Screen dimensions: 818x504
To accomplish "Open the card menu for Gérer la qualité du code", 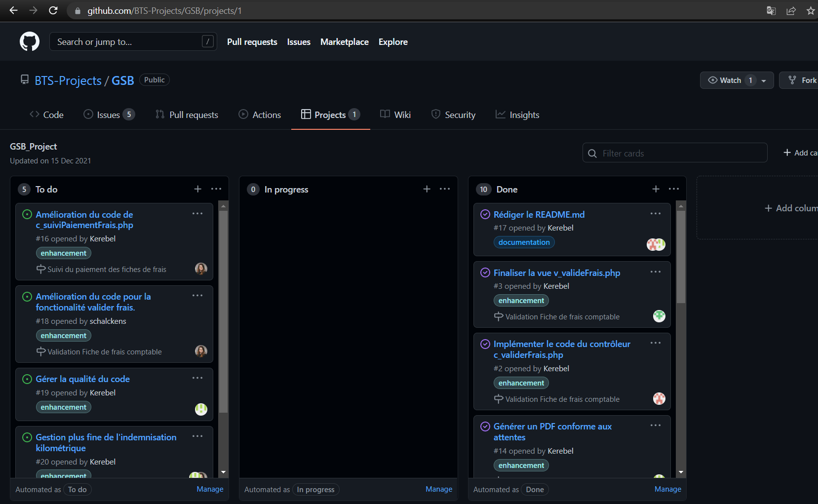I will (197, 378).
